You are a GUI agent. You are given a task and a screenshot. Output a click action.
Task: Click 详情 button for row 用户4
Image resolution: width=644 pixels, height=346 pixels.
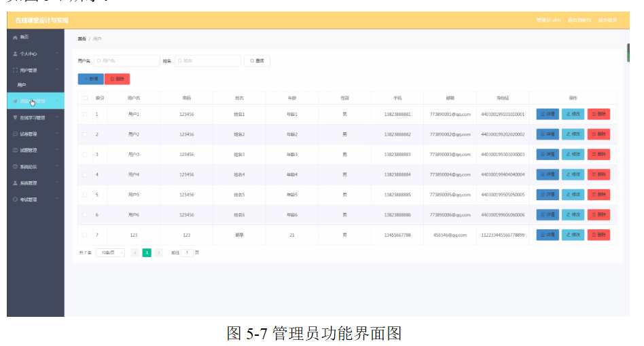(548, 174)
